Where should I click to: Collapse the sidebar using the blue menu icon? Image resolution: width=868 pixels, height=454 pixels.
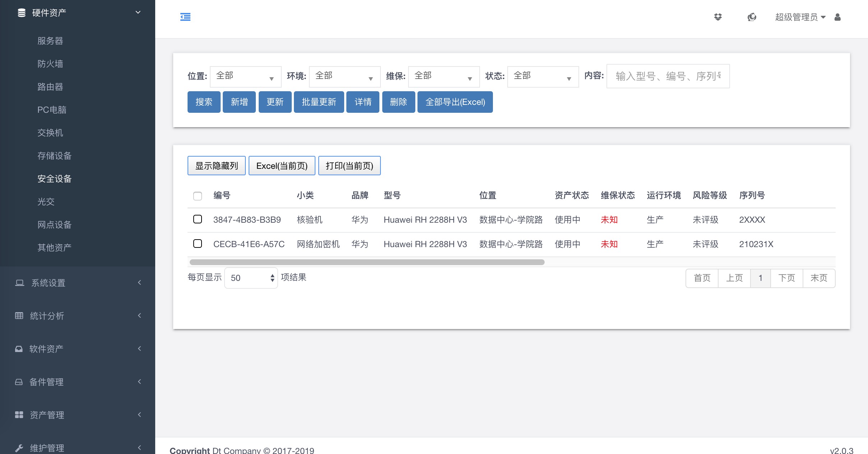pyautogui.click(x=185, y=17)
